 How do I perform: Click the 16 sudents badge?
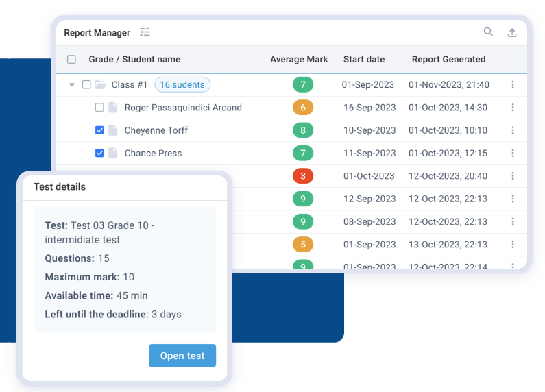click(182, 85)
